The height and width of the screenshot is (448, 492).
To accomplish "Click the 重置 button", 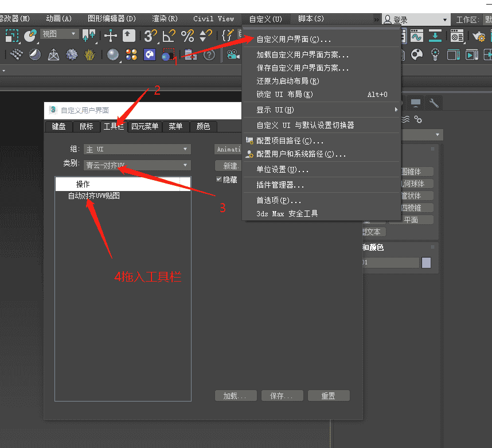I will (328, 396).
